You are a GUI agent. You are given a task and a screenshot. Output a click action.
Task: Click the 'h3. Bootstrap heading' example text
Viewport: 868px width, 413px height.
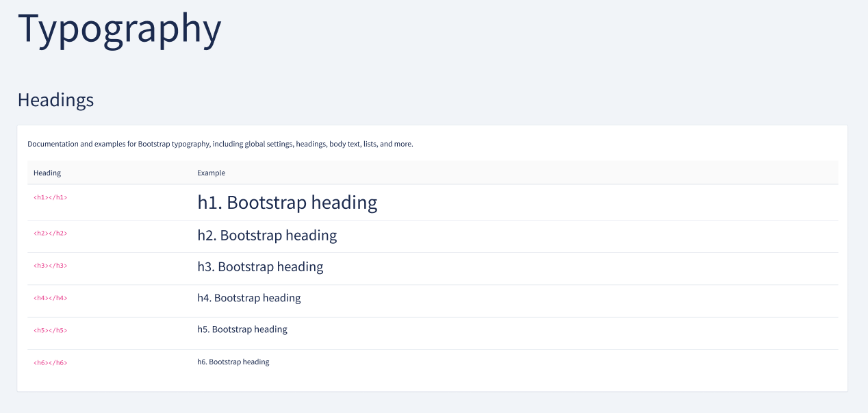(260, 267)
